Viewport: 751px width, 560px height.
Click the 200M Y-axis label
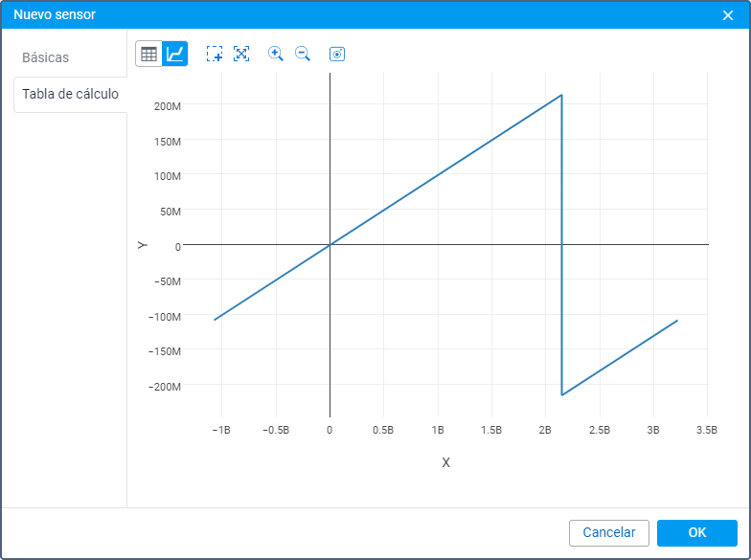tap(167, 106)
